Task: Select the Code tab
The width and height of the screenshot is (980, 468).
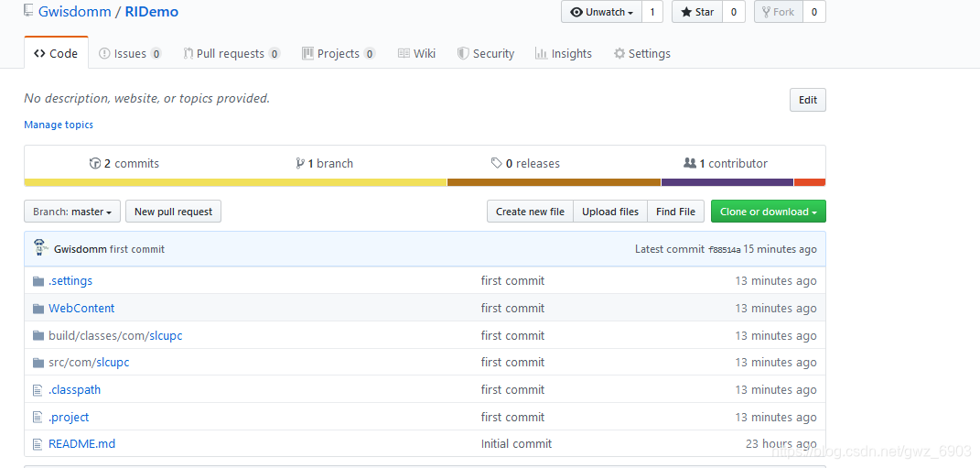Action: pyautogui.click(x=56, y=54)
